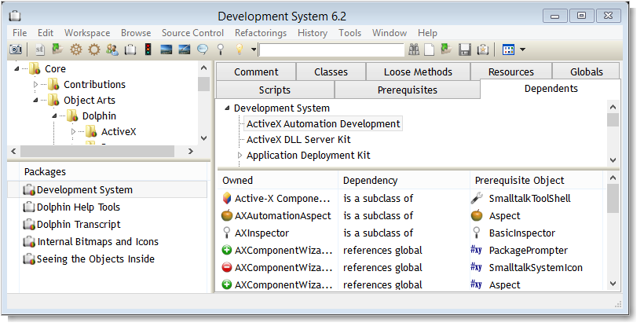Open the Comment tab
Viewport: 644px width, 330px height.
[x=256, y=72]
